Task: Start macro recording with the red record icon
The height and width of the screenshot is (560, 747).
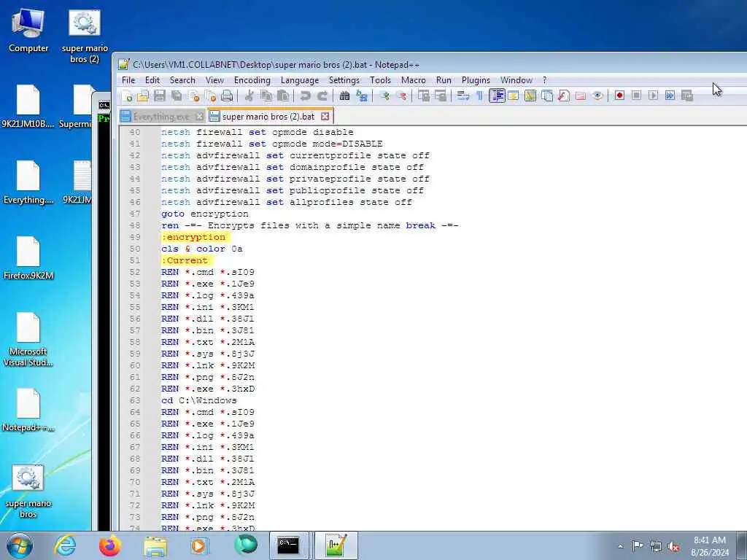Action: click(619, 96)
